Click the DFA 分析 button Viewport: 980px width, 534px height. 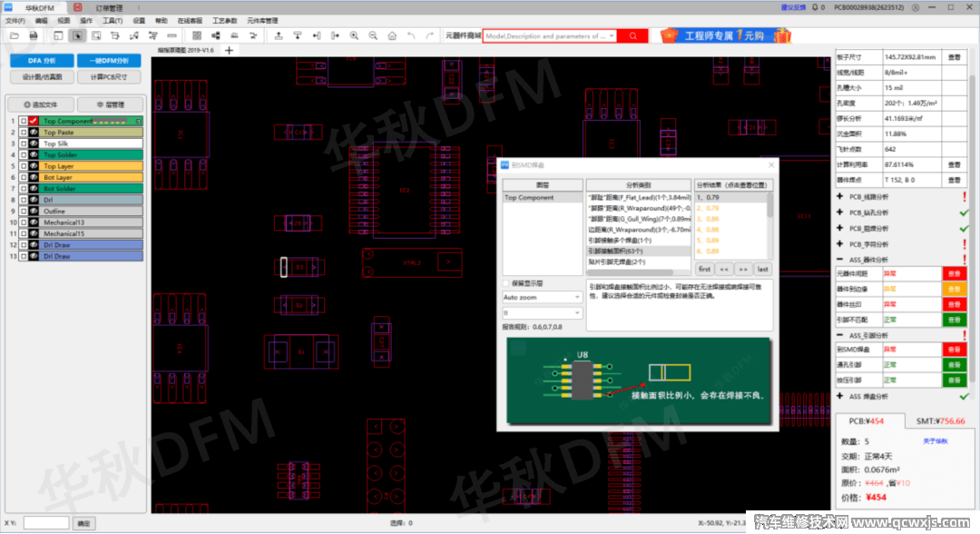click(42, 60)
